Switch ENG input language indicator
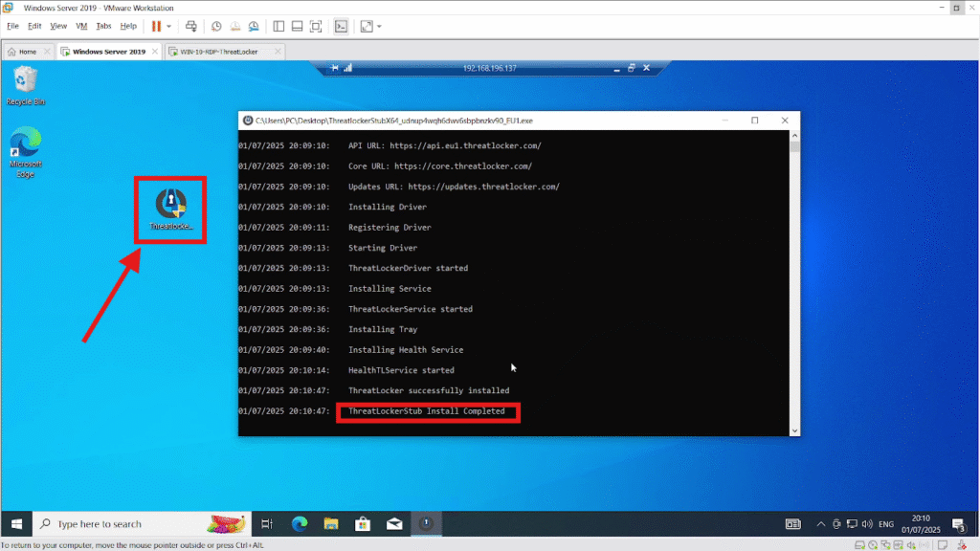The image size is (980, 551). [885, 524]
